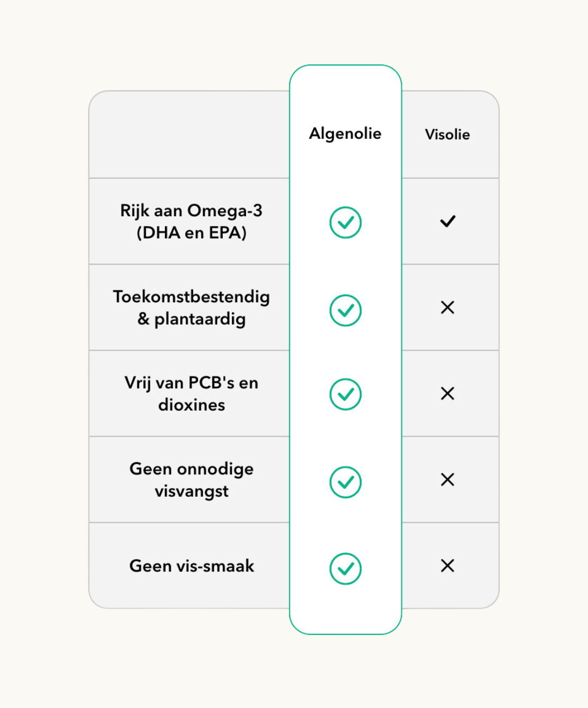The height and width of the screenshot is (708, 588).
Task: Click Vrij van PCB's en dioxines text
Action: [x=191, y=394]
